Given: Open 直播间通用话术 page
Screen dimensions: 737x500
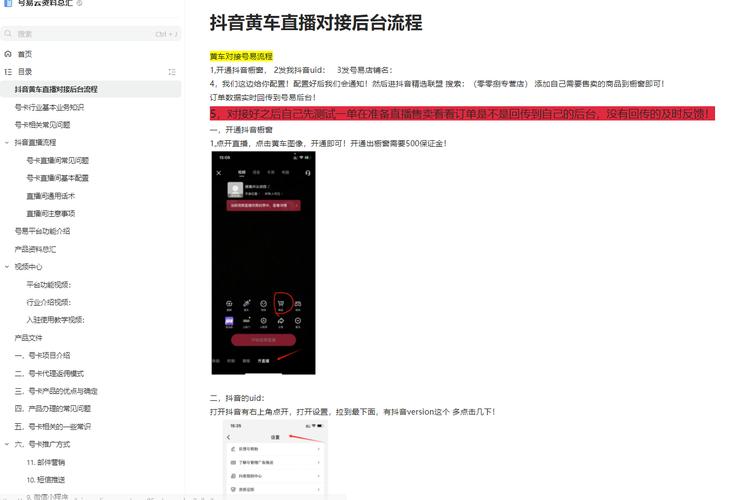Looking at the screenshot, I should tap(51, 196).
